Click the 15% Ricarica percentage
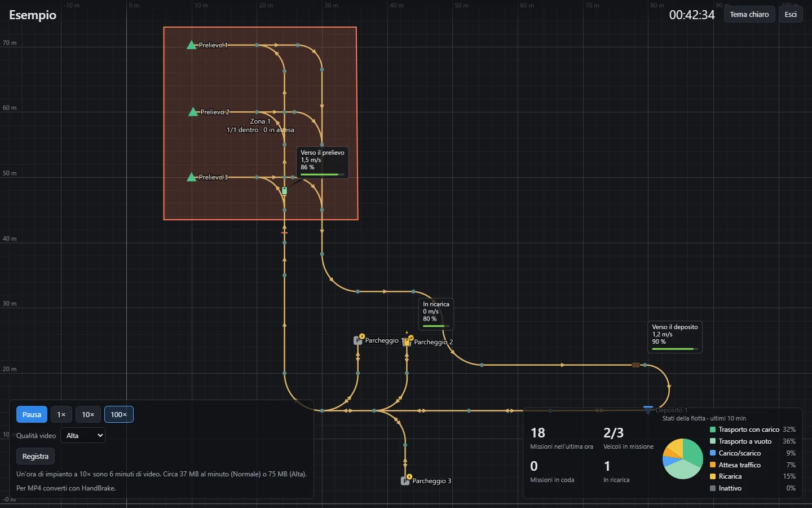Screen dimensions: 812x508 [x=789, y=476]
